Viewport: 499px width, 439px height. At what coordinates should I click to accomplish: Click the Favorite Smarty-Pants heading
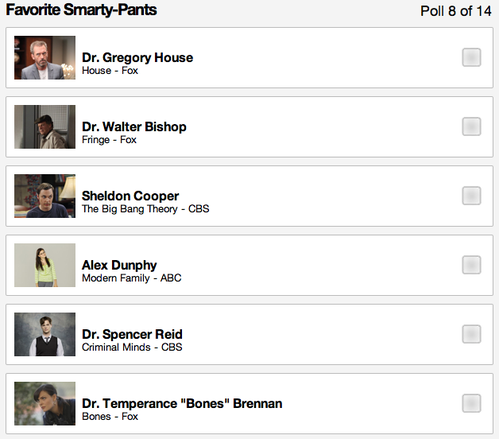(x=81, y=10)
